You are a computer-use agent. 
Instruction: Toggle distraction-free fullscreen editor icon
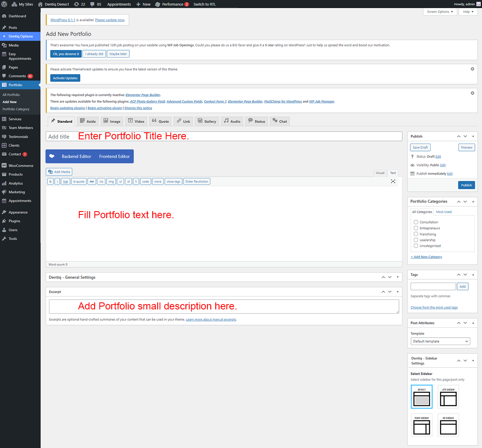tap(393, 181)
